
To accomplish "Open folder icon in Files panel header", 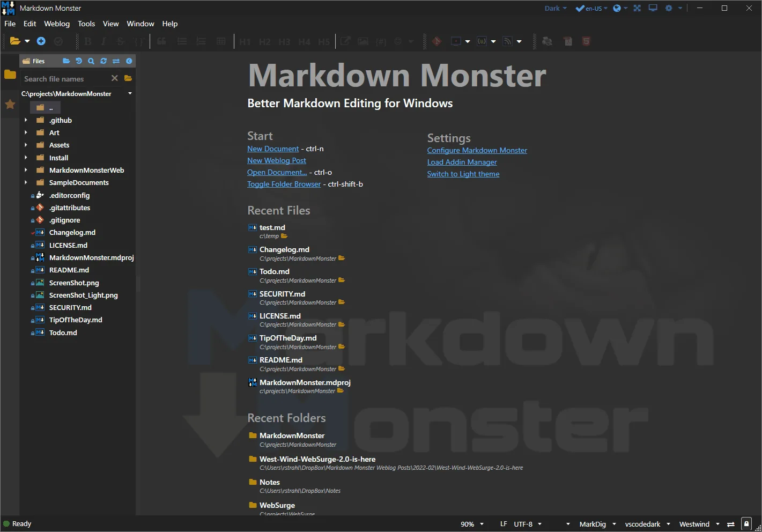I will [x=66, y=61].
